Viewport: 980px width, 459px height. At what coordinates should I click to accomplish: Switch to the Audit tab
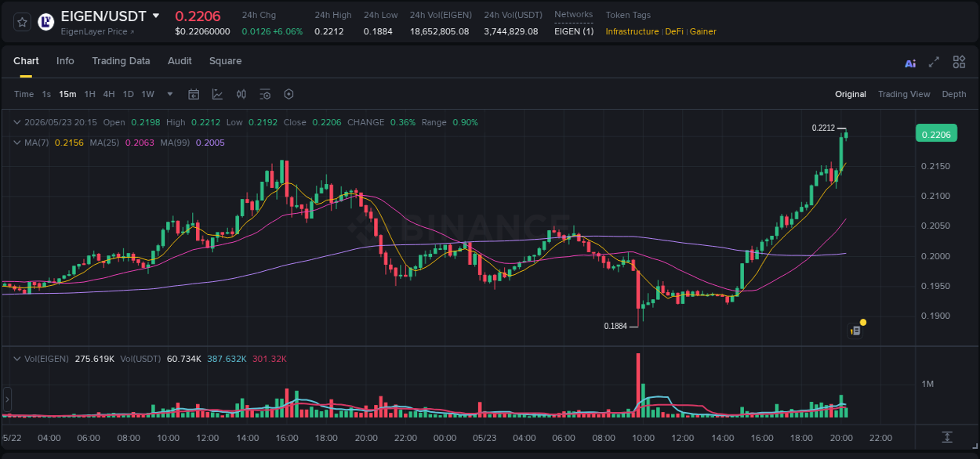pos(180,61)
